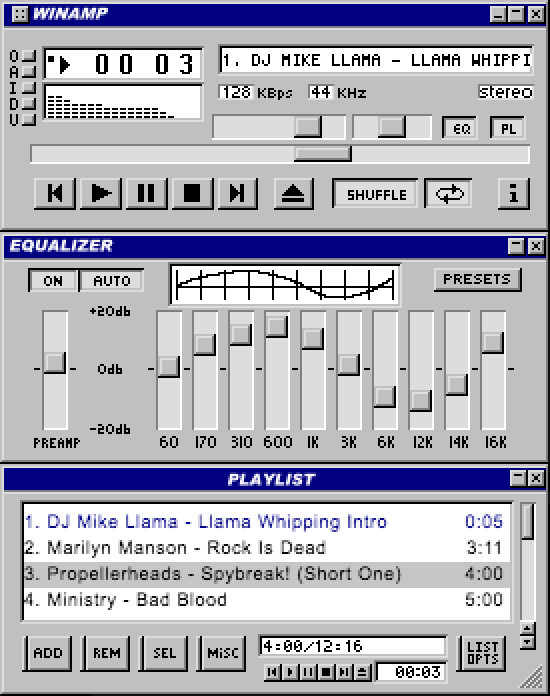Screen dimensions: 550x696
Task: Toggle the PL playlist button
Action: point(508,128)
